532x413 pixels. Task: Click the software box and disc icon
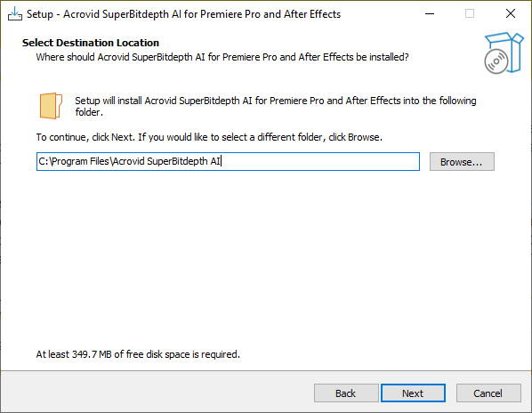click(504, 53)
